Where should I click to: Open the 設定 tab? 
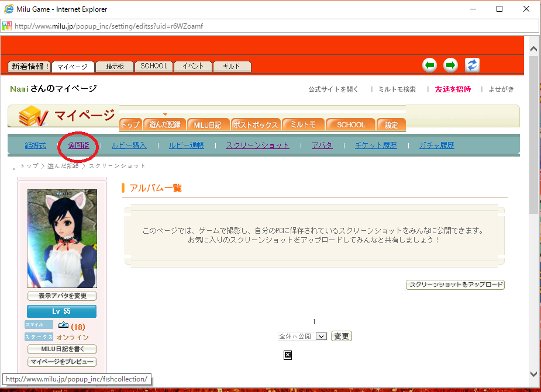391,125
